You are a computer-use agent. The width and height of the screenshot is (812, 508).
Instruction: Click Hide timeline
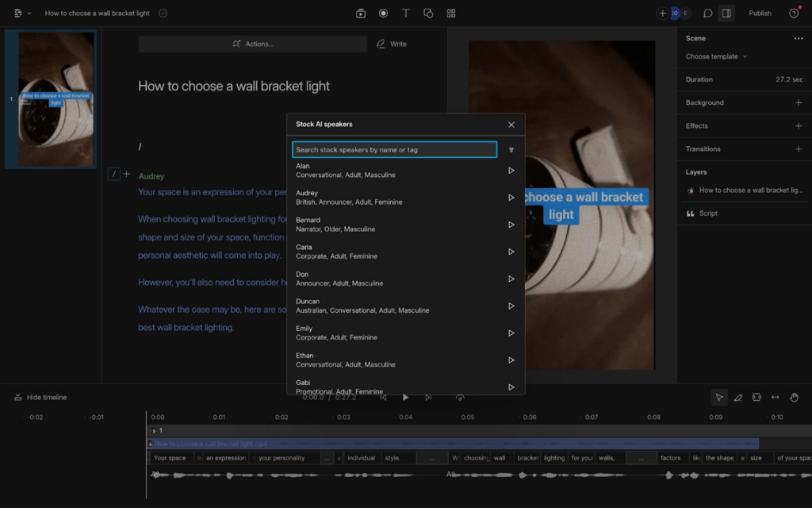[38, 397]
